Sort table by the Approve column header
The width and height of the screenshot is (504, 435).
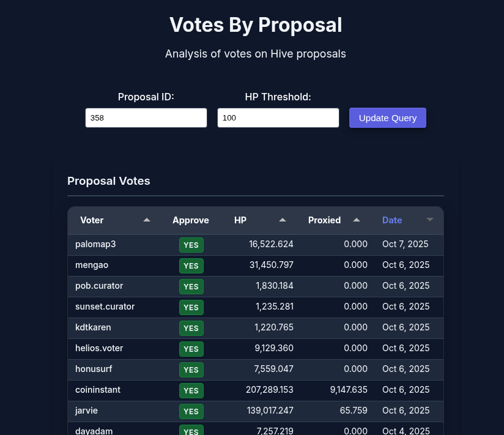191,220
